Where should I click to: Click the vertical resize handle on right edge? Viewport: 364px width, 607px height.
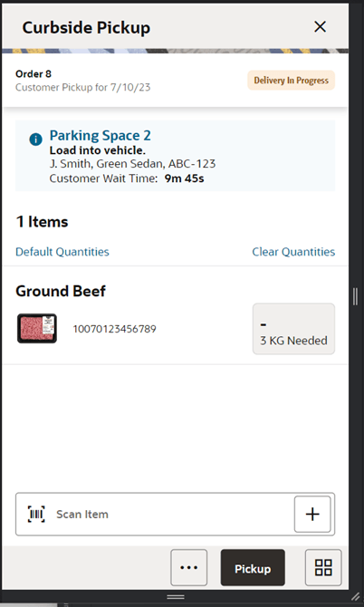pyautogui.click(x=355, y=297)
